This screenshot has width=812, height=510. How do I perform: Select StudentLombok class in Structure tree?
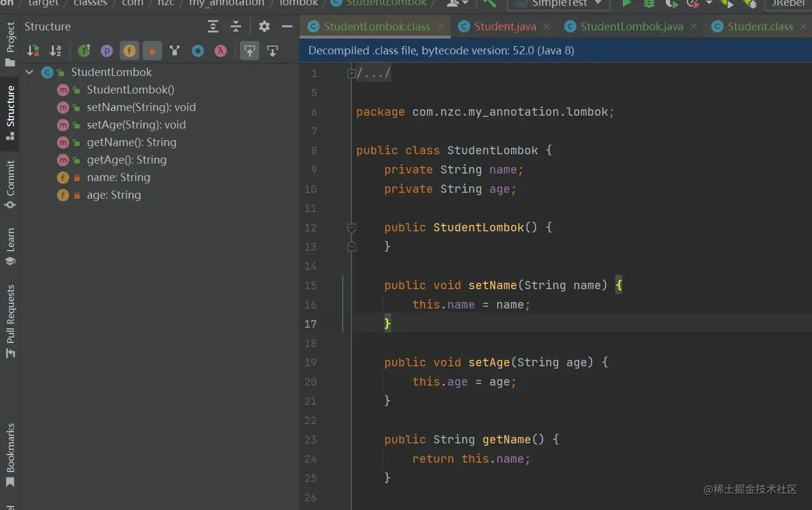point(111,72)
